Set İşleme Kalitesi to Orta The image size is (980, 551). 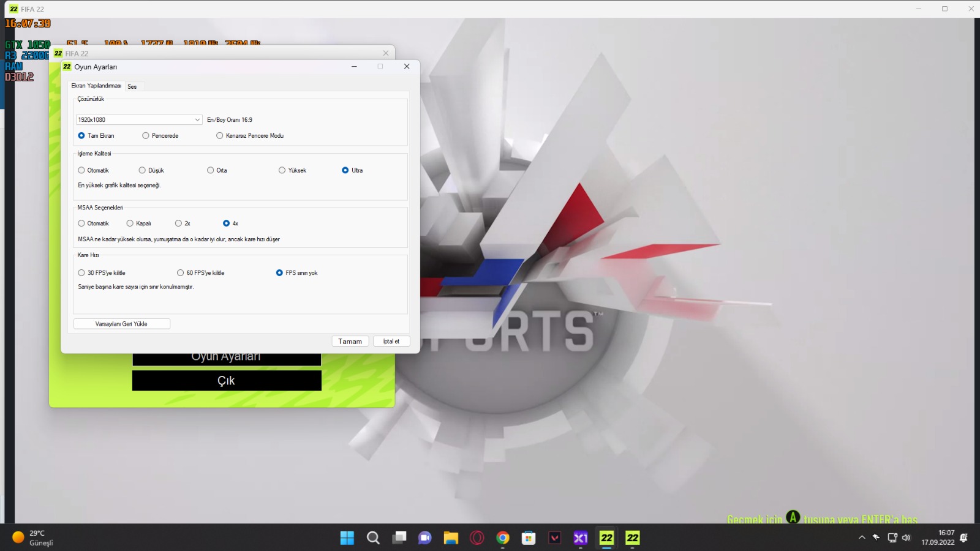point(217,170)
